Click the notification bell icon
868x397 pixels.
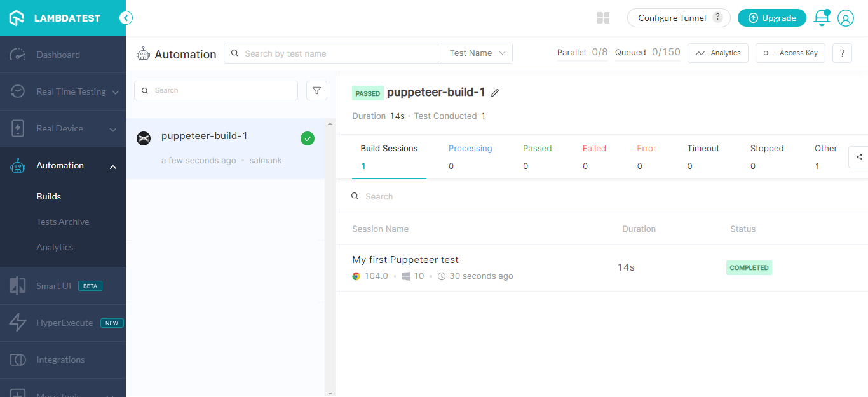[x=822, y=18]
